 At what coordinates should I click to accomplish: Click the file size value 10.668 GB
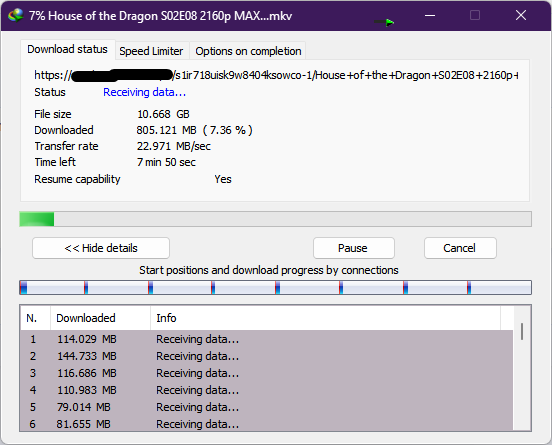[163, 114]
